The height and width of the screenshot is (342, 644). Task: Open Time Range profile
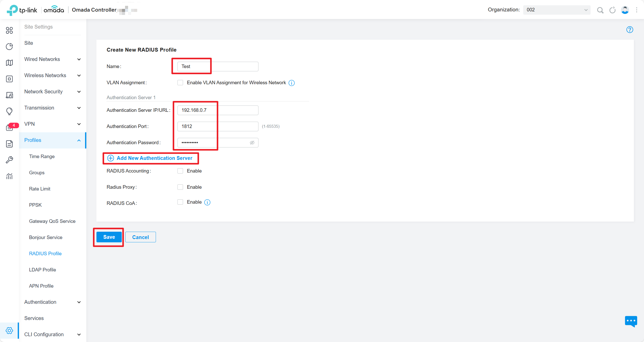42,157
